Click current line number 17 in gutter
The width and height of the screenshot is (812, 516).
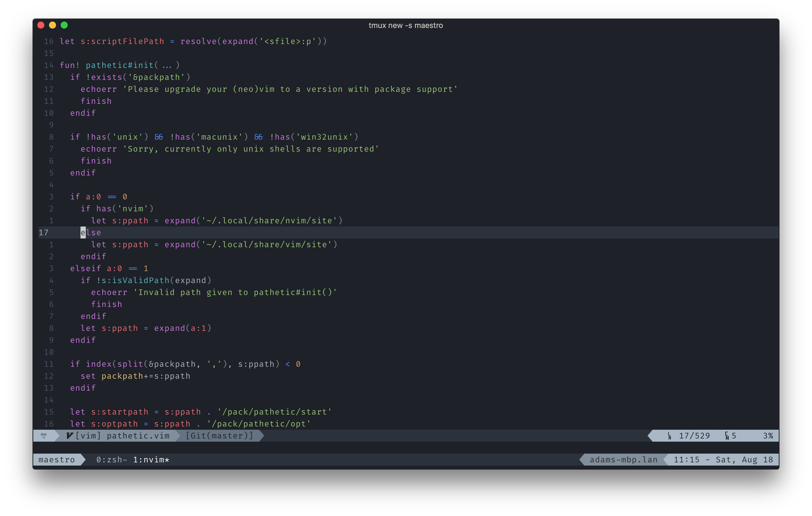pos(43,233)
